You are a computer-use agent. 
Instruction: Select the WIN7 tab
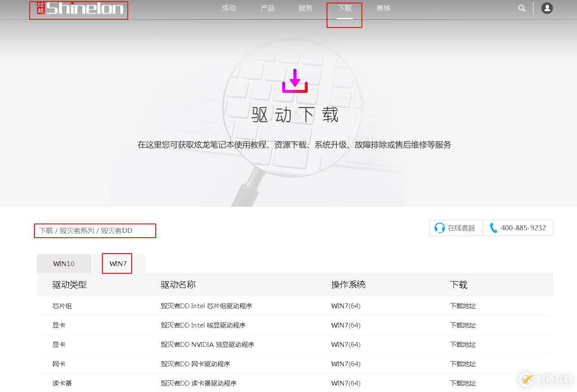click(117, 263)
